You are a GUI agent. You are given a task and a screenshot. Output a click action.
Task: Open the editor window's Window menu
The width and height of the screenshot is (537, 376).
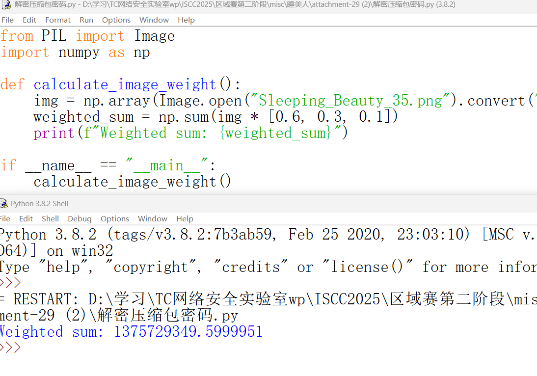click(x=154, y=20)
